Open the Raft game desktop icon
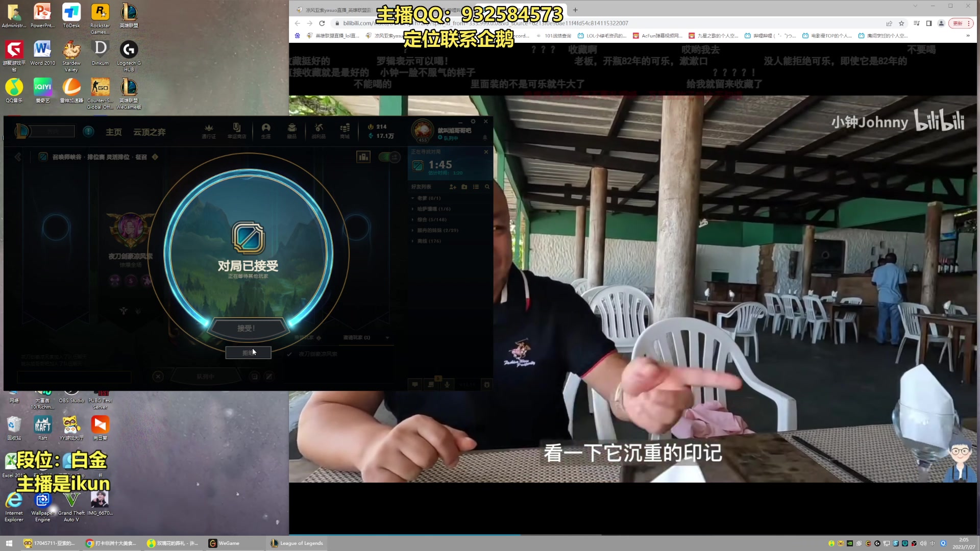Screen dimensions: 980x551 pos(43,428)
